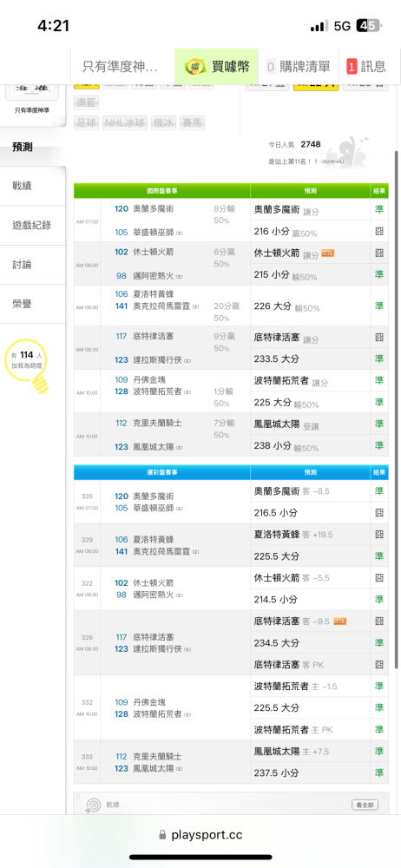Switch to the 戰績 sidebar tab
The image size is (401, 868).
pyautogui.click(x=33, y=186)
